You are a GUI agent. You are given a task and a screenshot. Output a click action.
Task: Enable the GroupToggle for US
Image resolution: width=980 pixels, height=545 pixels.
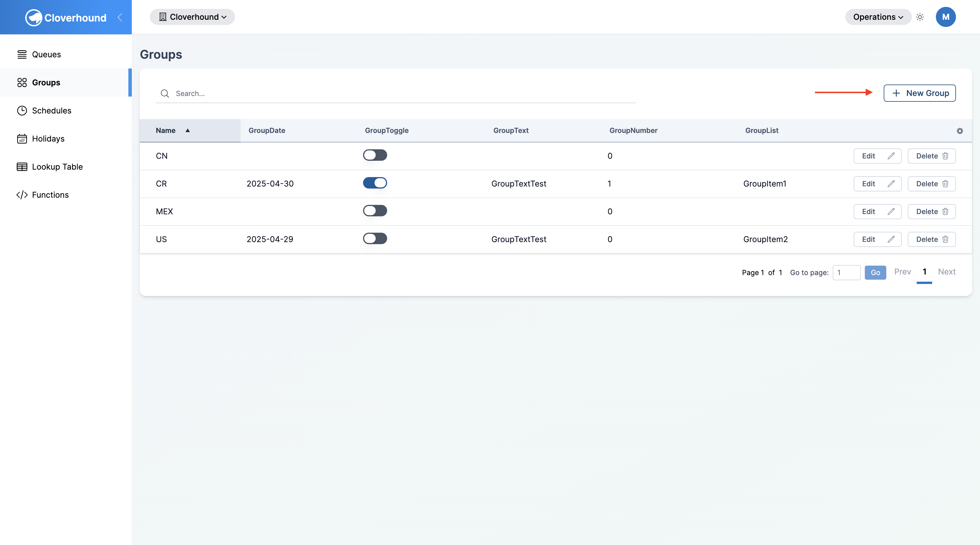tap(375, 238)
